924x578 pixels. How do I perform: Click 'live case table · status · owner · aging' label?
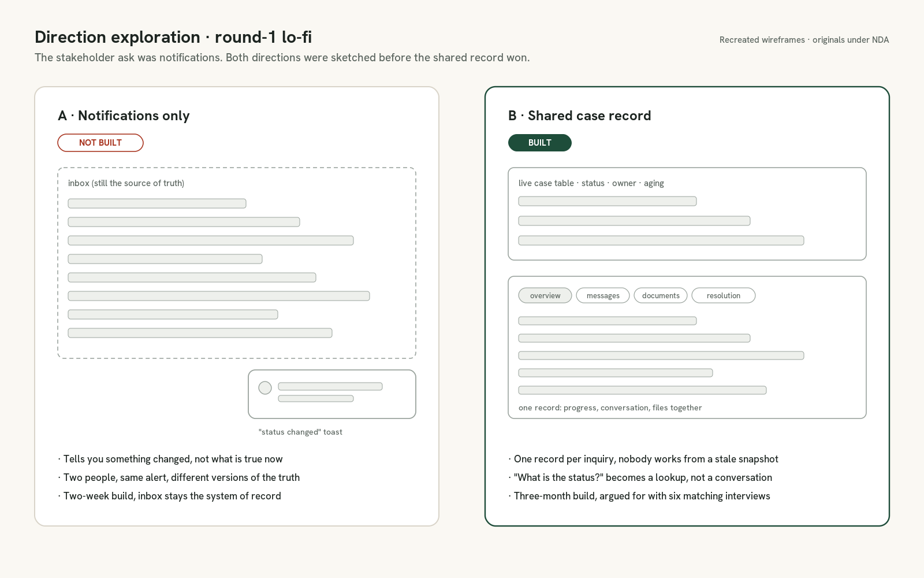(591, 183)
